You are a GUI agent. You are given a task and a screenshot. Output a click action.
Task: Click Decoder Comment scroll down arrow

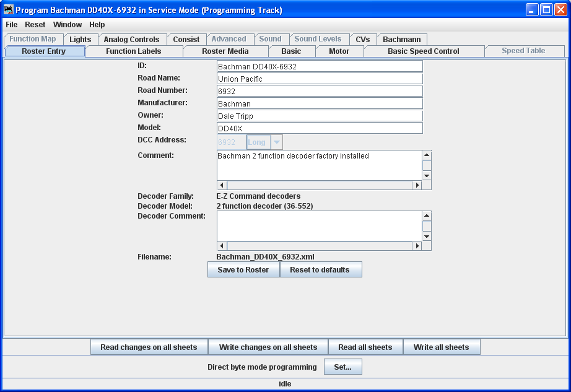427,237
